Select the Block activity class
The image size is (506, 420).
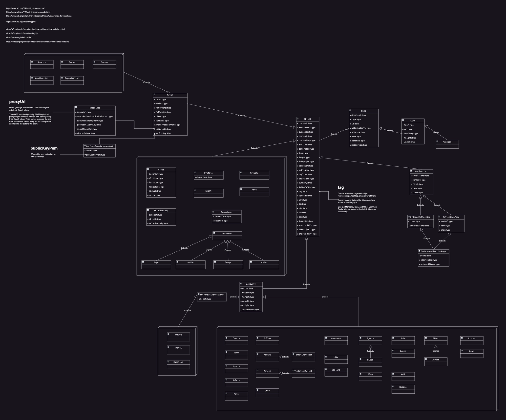(x=370, y=362)
